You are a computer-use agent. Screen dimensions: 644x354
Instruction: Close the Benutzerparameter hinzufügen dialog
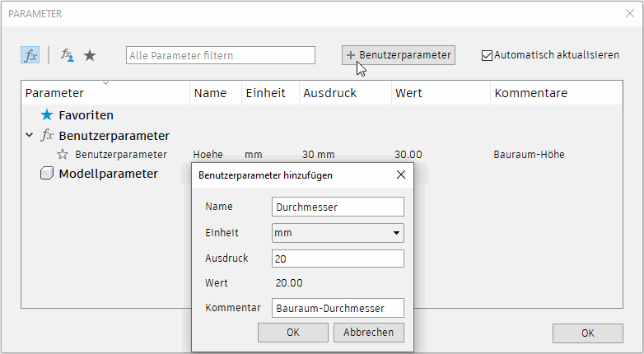click(x=401, y=175)
